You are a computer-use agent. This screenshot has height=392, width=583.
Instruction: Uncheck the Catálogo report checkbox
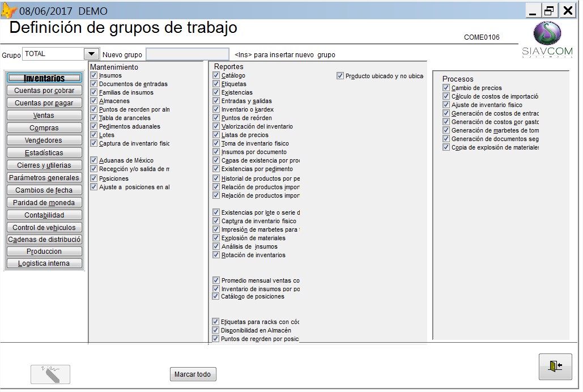click(x=216, y=75)
